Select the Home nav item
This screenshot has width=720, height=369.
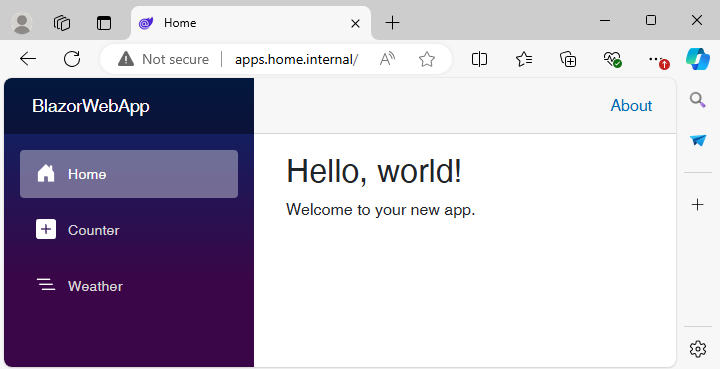tap(129, 174)
